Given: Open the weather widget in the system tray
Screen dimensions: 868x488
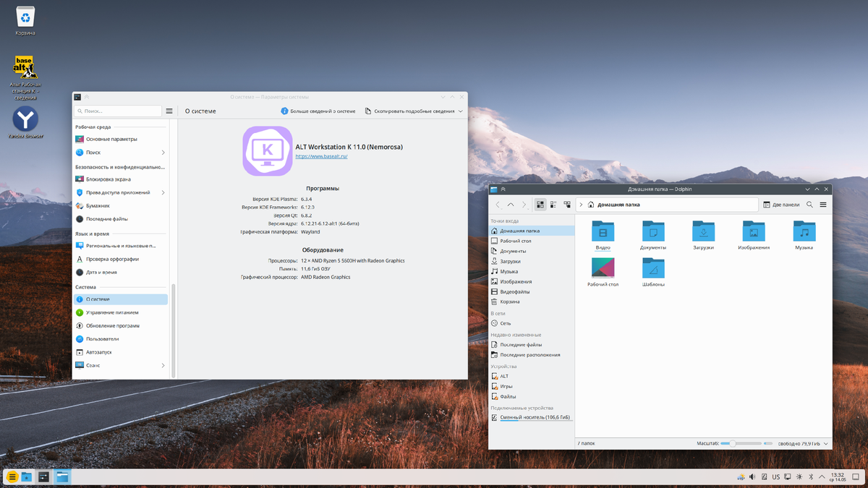Looking at the screenshot, I should pyautogui.click(x=741, y=477).
